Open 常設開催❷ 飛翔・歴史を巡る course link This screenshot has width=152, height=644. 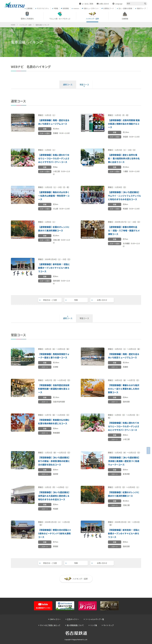click(x=124, y=356)
